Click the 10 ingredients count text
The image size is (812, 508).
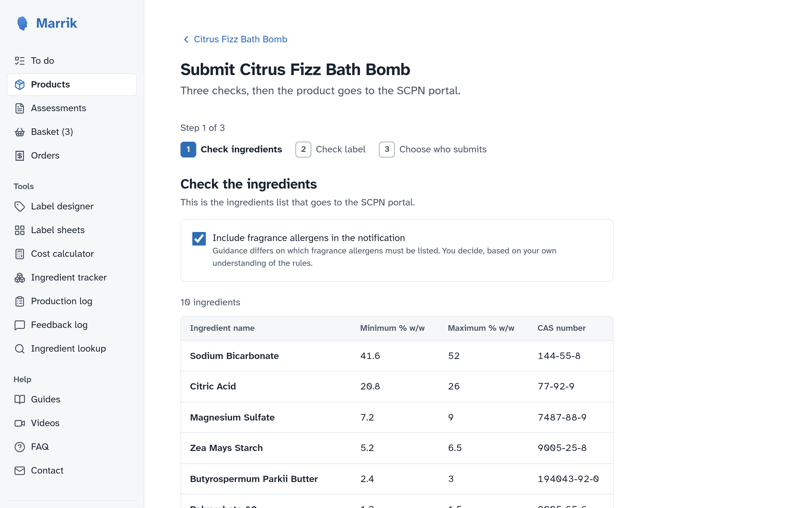tap(210, 302)
